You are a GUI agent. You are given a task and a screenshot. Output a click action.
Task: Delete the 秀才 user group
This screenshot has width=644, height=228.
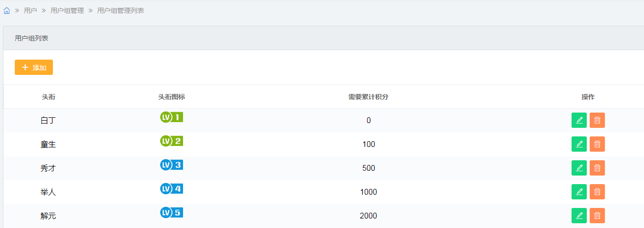(x=597, y=168)
